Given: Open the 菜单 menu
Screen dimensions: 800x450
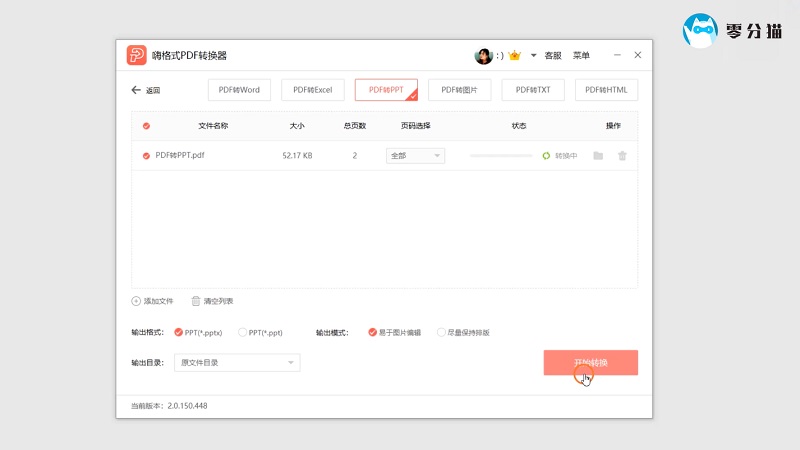Looking at the screenshot, I should click(581, 55).
